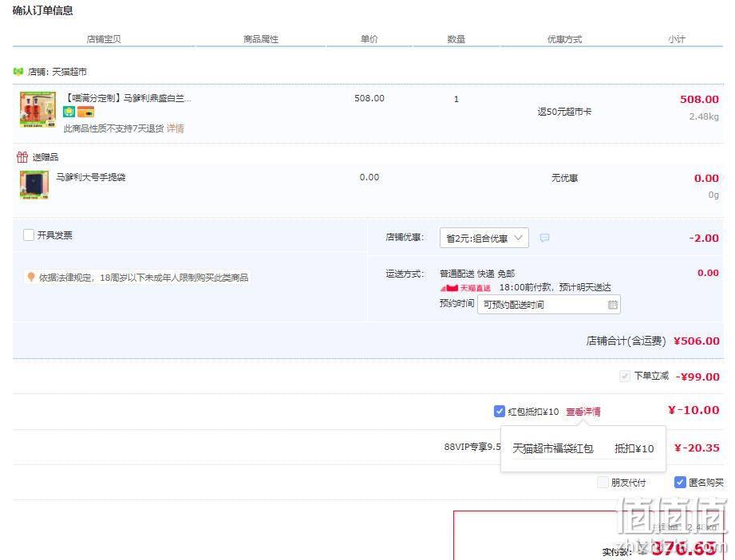Click the 依据法律规定 age restriction notice
The width and height of the screenshot is (735, 560).
pyautogui.click(x=144, y=278)
